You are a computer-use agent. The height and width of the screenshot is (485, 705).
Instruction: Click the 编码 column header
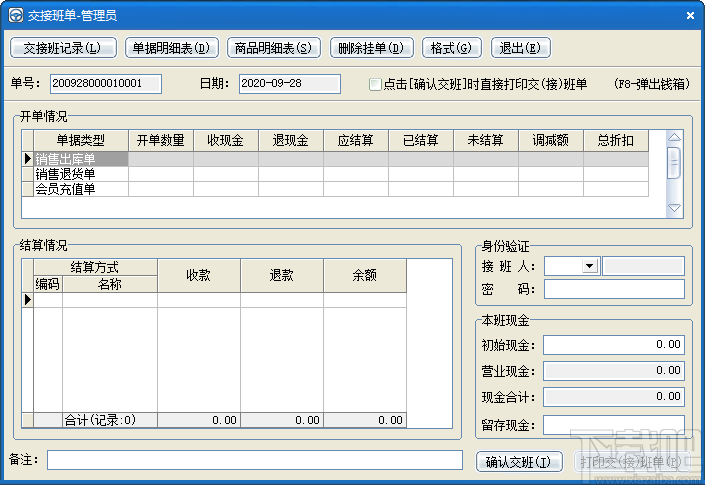[x=48, y=284]
